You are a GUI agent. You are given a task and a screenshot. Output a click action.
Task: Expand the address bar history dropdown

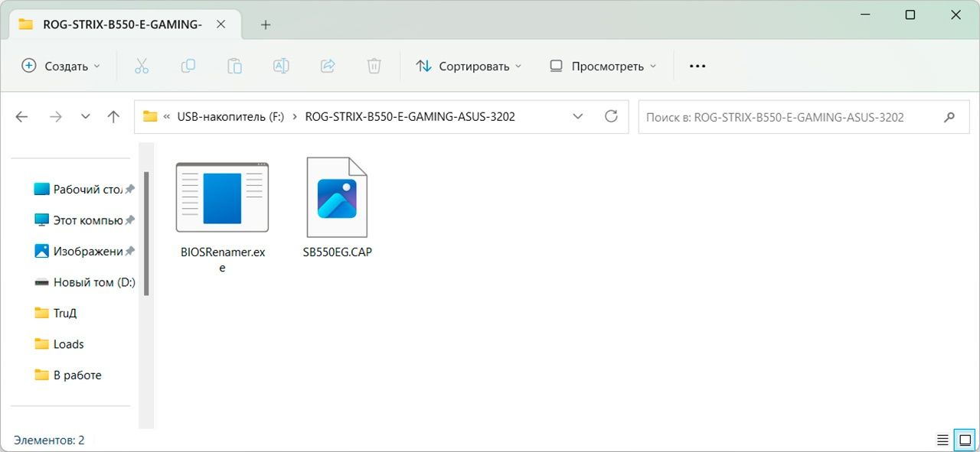[x=578, y=117]
